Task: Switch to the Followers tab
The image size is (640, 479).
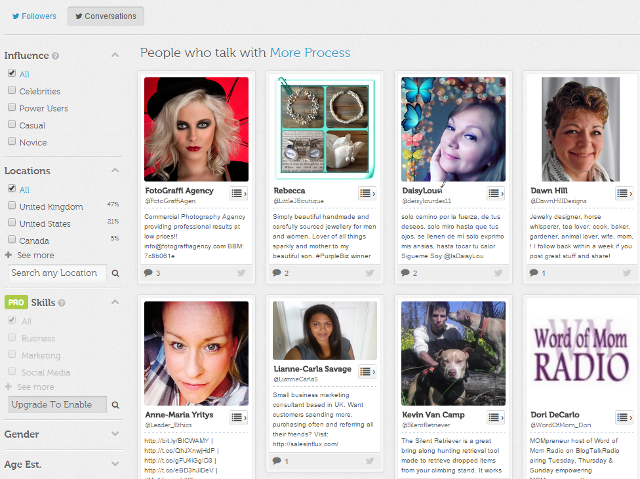Action: pyautogui.click(x=34, y=16)
